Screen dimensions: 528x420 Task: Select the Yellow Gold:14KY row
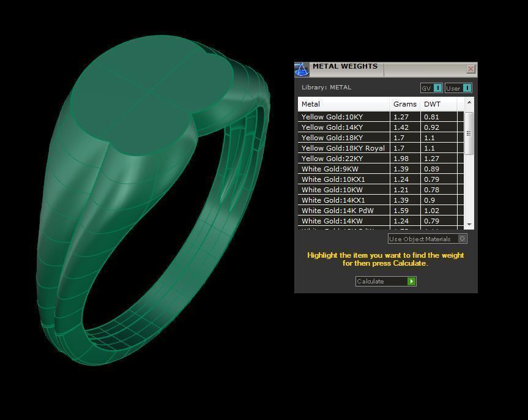pyautogui.click(x=381, y=127)
